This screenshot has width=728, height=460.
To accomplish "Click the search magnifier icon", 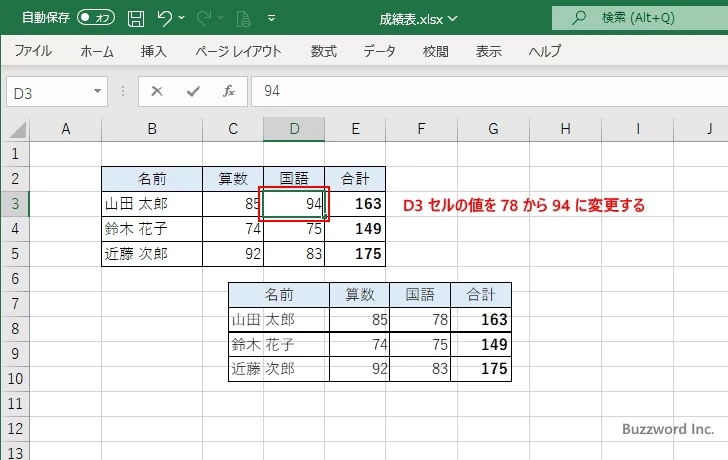I will click(578, 17).
